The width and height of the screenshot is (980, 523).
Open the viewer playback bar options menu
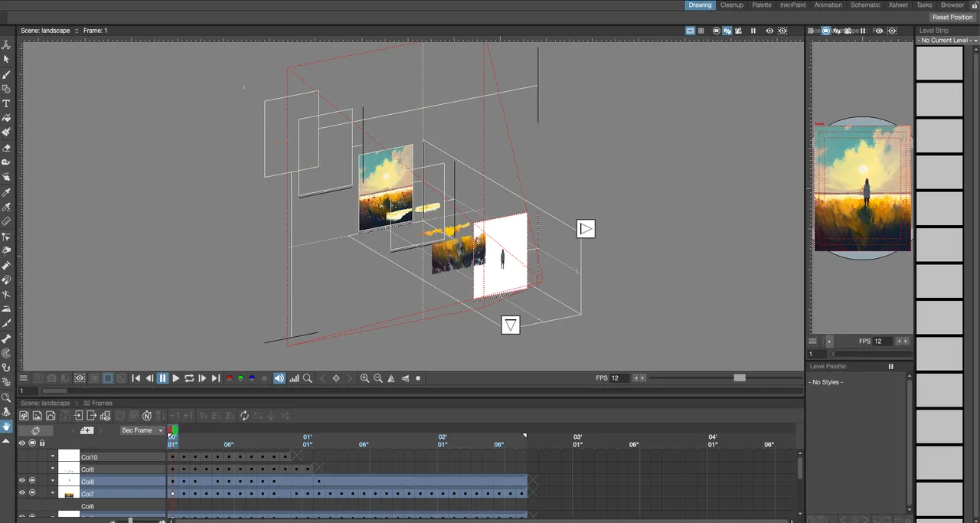[x=24, y=378]
